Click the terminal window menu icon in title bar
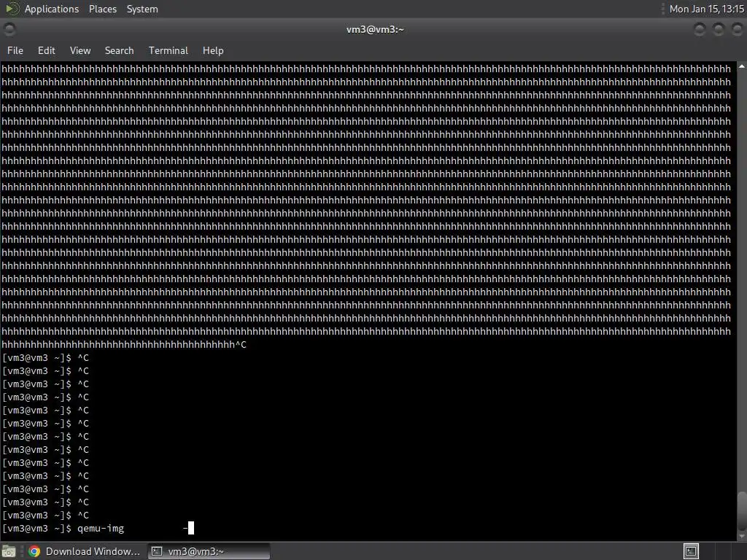The image size is (747, 560). (x=9, y=29)
